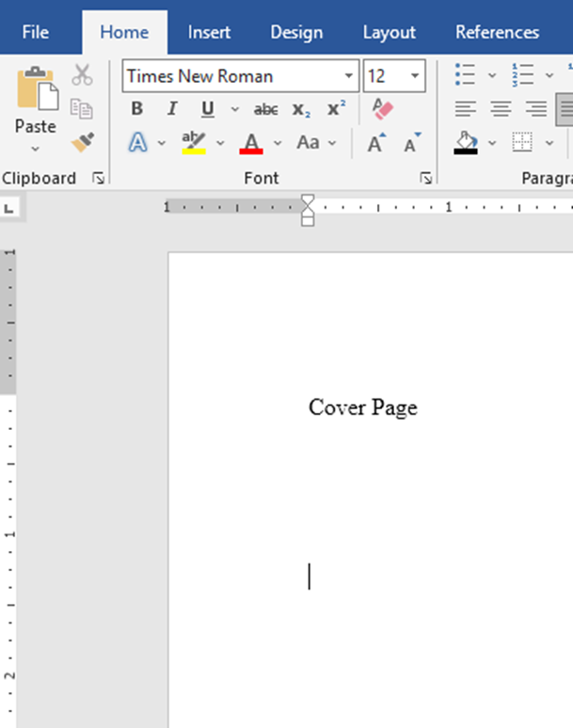The height and width of the screenshot is (728, 573).
Task: Click the left indent marker on ruler
Action: pos(308,221)
